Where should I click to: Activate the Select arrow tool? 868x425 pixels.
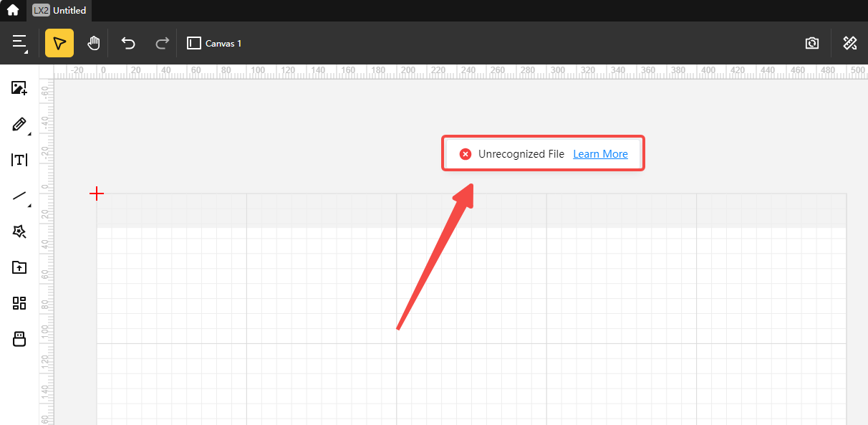[59, 43]
